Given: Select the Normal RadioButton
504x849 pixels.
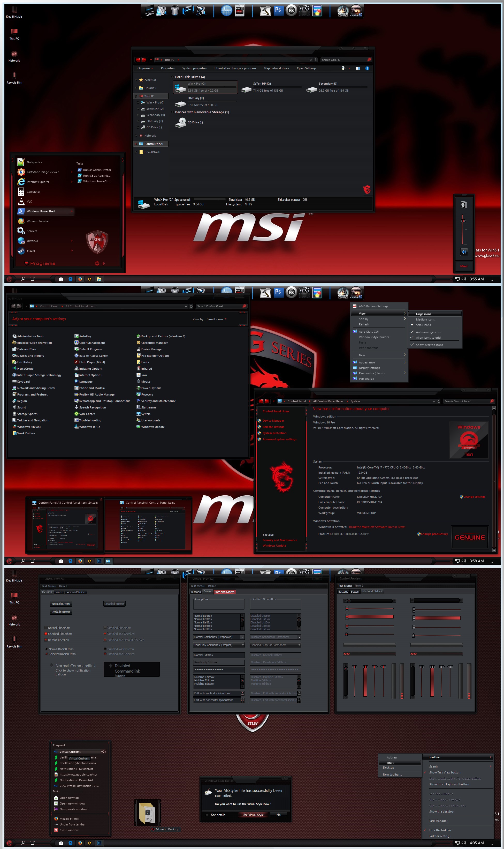Looking at the screenshot, I should pyautogui.click(x=47, y=649).
